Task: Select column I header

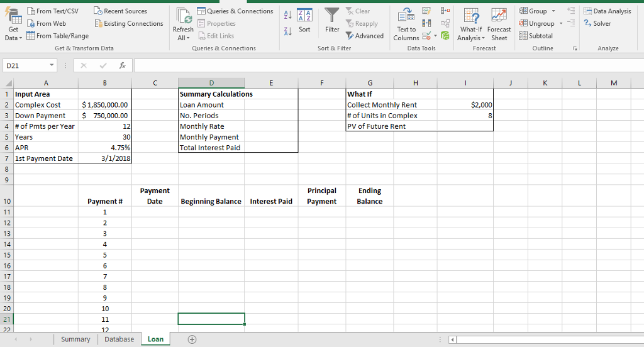Action: click(x=465, y=83)
